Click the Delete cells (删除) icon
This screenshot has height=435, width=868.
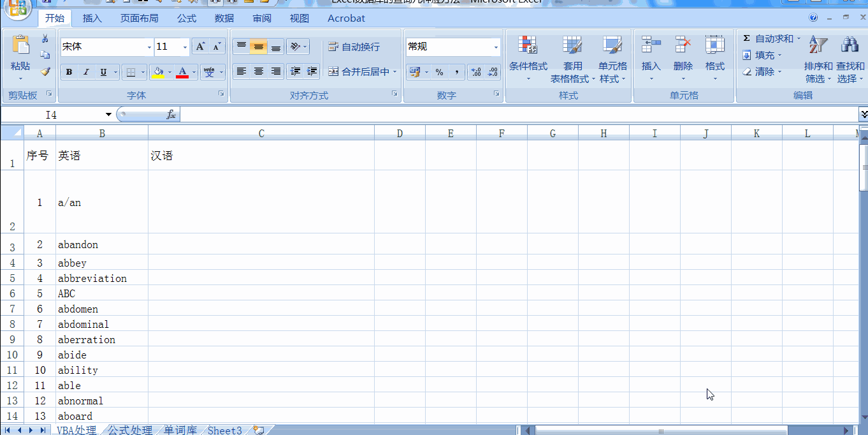pos(683,45)
